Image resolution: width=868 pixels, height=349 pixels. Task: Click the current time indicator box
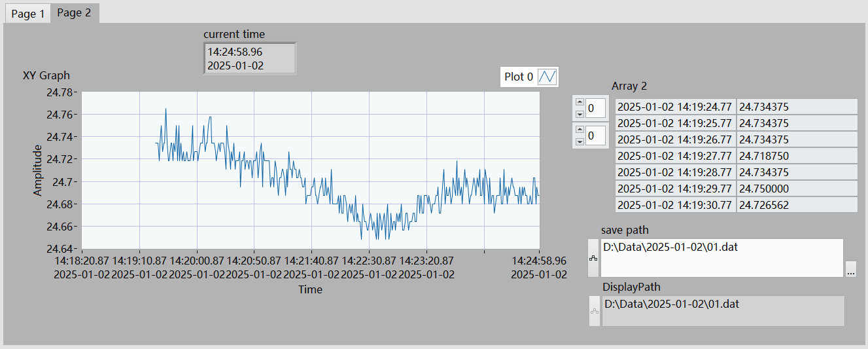(x=249, y=58)
